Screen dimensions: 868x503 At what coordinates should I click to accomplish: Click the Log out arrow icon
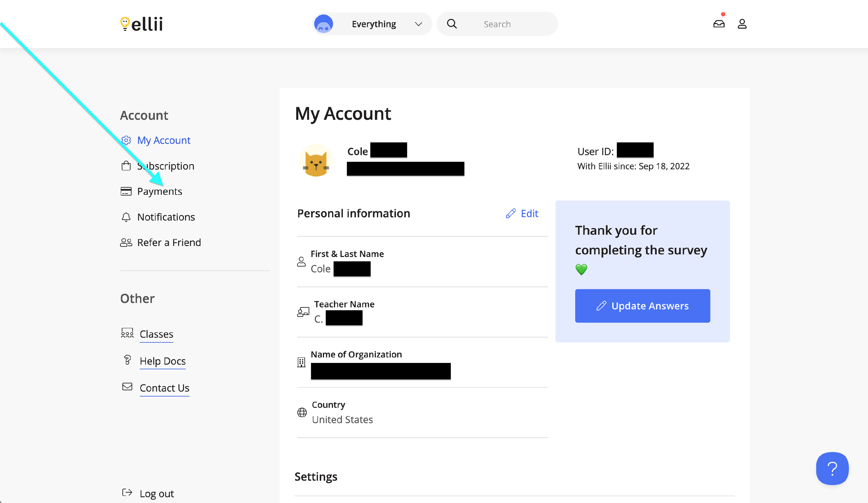127,493
